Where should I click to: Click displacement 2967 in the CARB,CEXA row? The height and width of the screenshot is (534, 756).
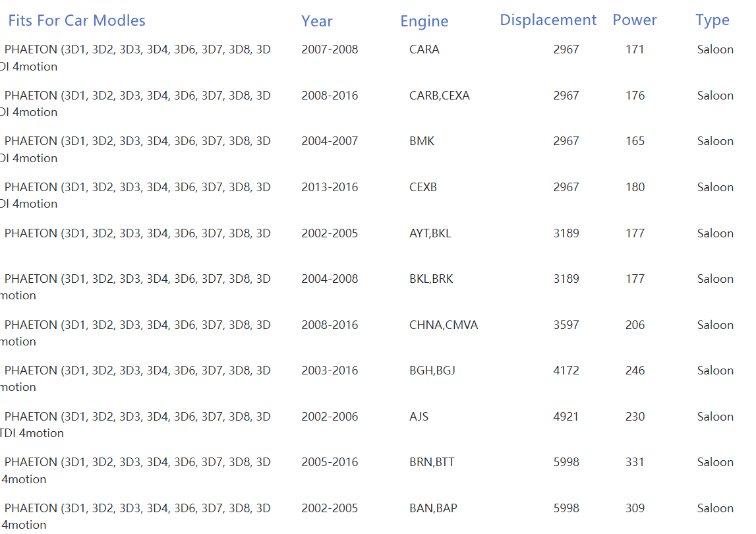point(566,96)
